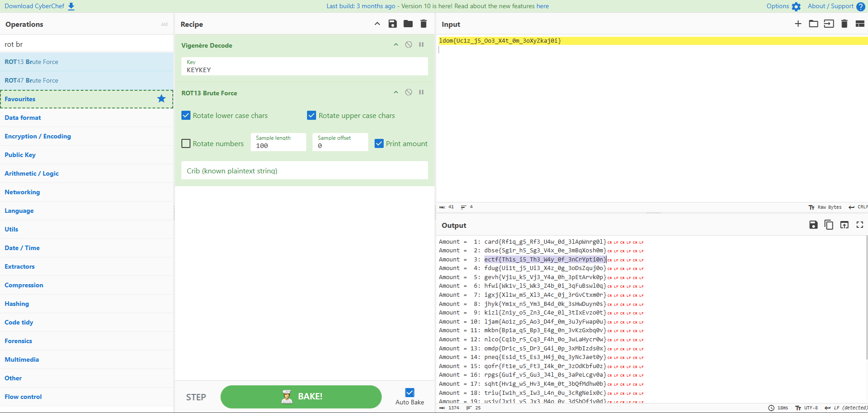Reset the pane layout icon
The image size is (868, 413).
860,24
